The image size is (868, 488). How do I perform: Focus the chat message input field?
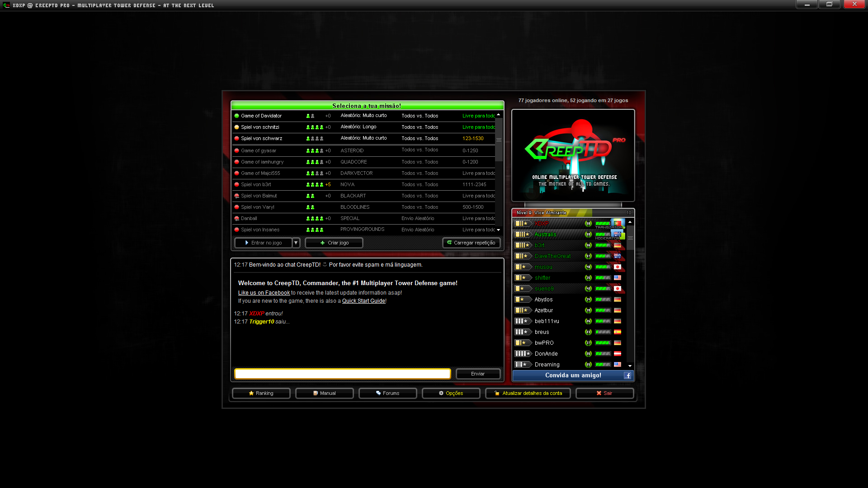343,374
